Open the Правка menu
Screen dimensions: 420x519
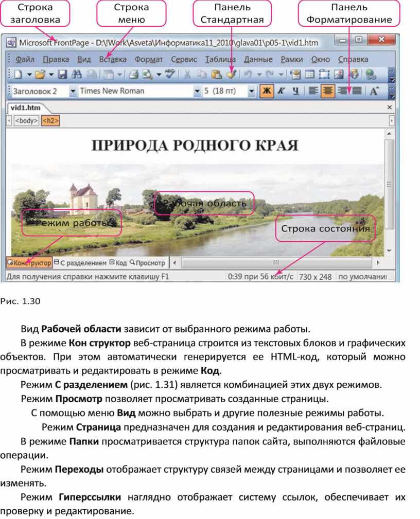(56, 59)
